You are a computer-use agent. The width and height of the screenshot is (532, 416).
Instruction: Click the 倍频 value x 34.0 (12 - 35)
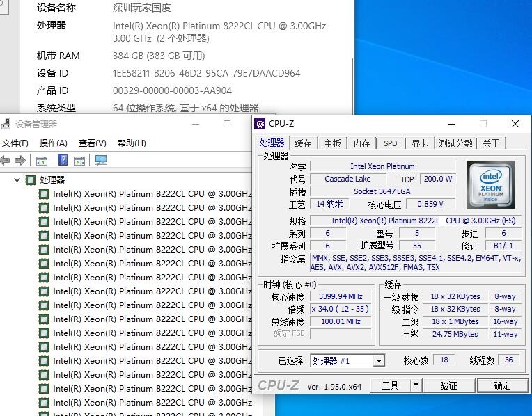[341, 309]
